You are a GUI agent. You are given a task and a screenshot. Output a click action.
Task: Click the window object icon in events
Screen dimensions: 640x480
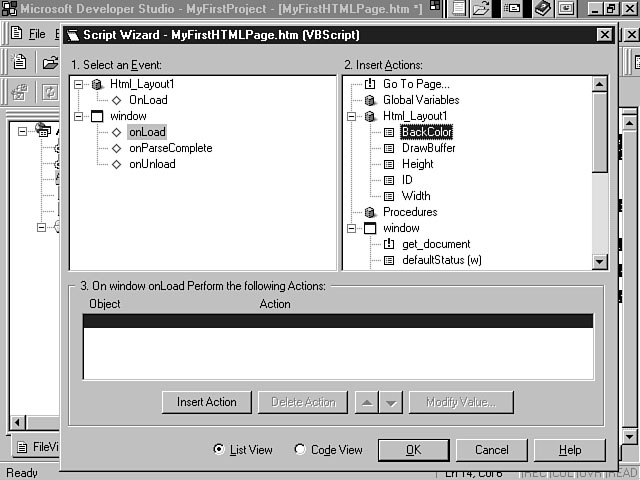coord(97,116)
